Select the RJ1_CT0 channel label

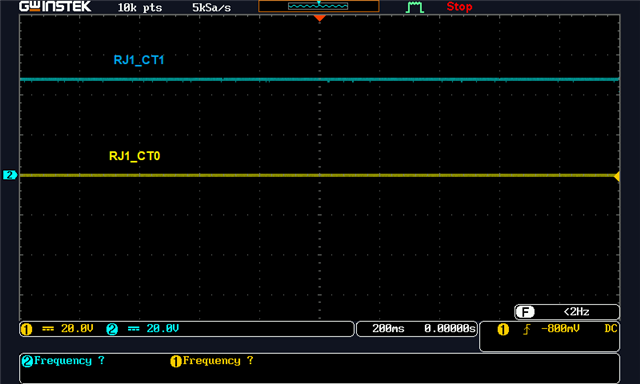pyautogui.click(x=134, y=156)
